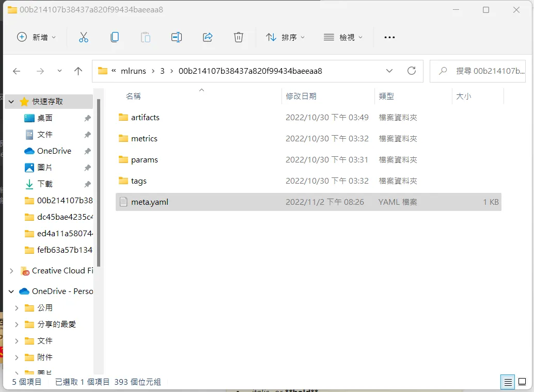Open the 檢視 (View) dropdown
Image resolution: width=534 pixels, height=392 pixels.
pos(343,37)
